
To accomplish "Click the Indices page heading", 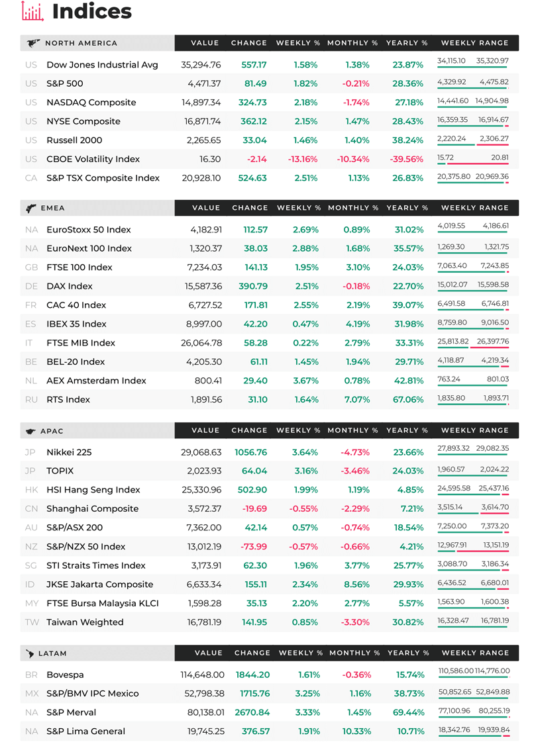I will (x=91, y=11).
